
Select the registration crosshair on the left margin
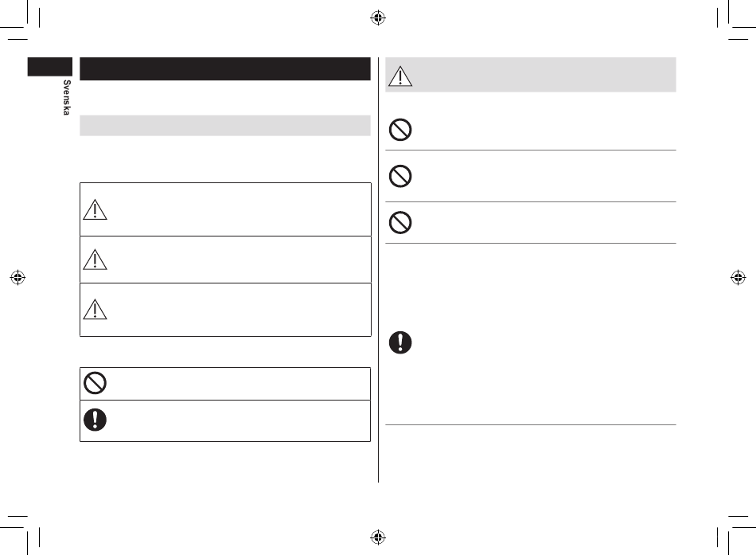pos(18,277)
